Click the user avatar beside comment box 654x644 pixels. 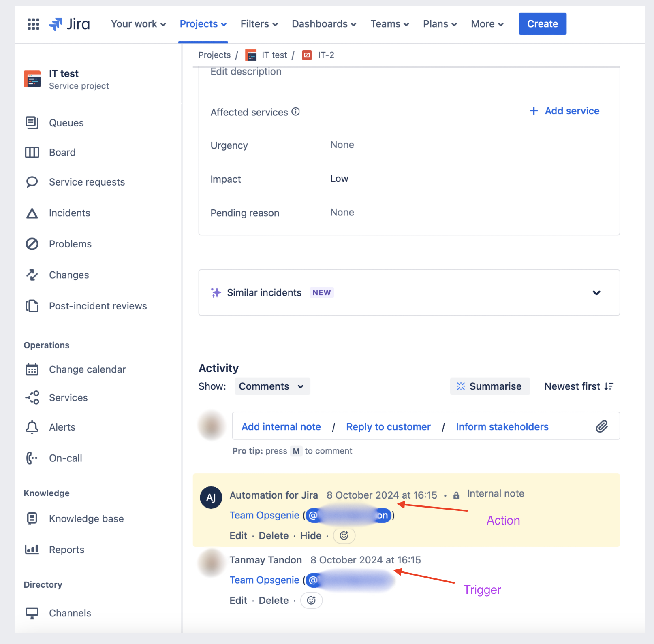[x=211, y=426]
